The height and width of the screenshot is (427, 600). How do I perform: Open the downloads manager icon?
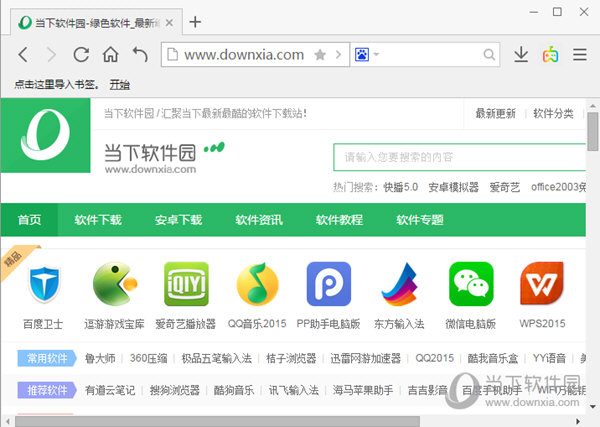click(x=521, y=55)
